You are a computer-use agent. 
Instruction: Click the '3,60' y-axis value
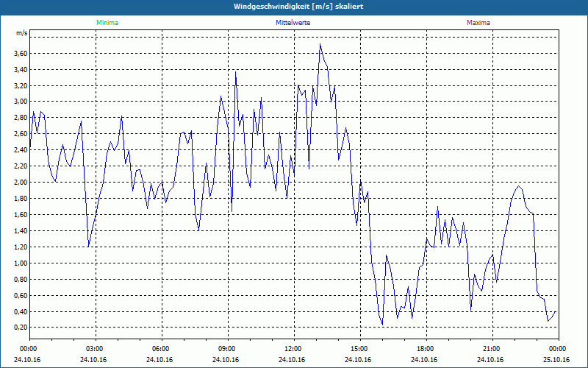[22, 53]
